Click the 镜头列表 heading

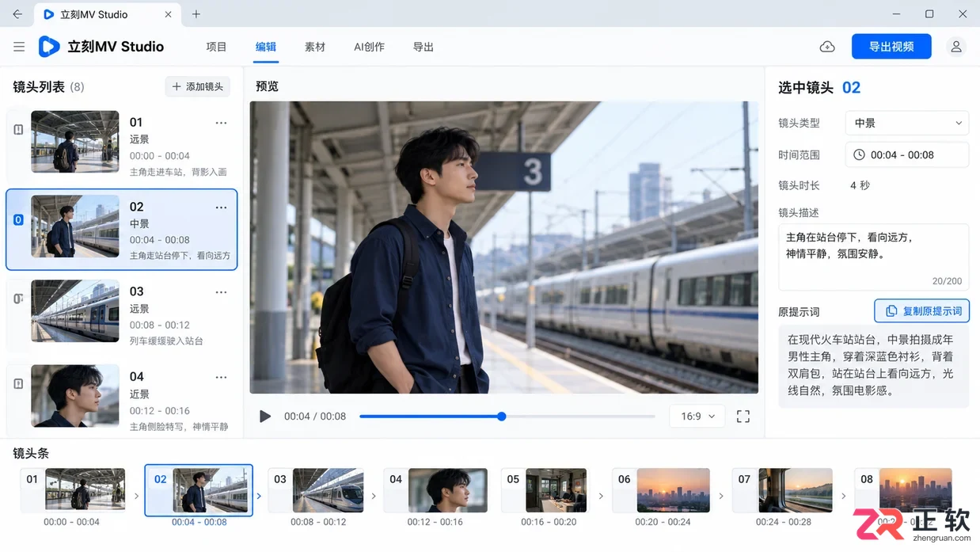click(x=39, y=86)
